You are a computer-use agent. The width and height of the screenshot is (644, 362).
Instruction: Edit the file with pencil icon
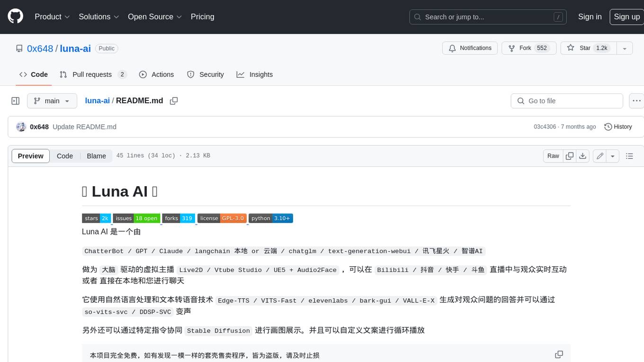tap(600, 156)
